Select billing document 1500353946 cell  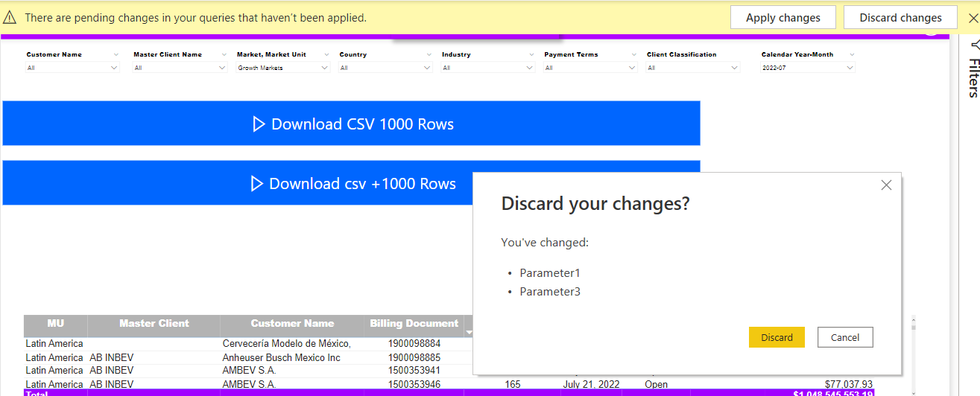click(414, 384)
